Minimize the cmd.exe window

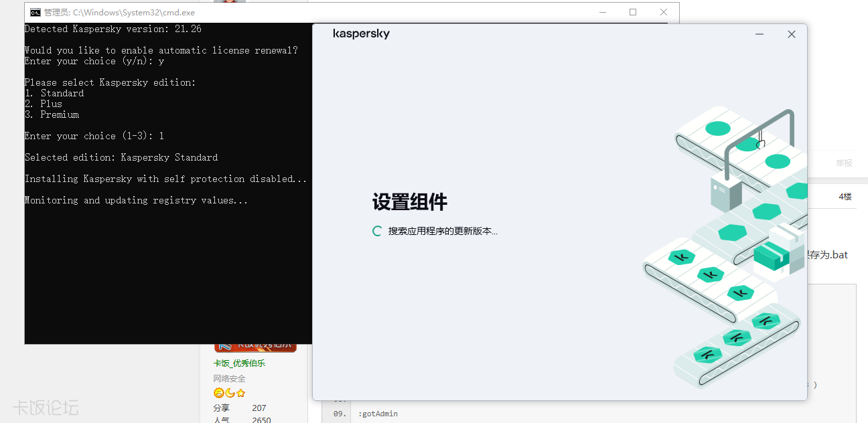602,12
